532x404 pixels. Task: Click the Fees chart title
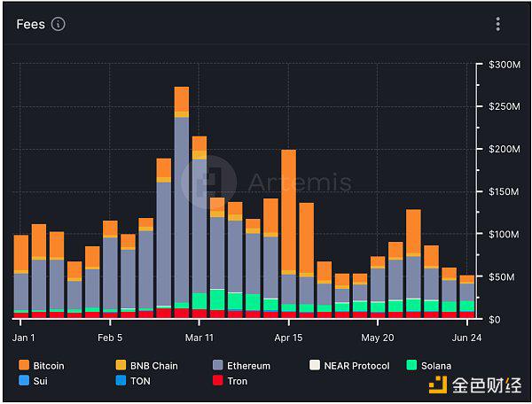tap(30, 25)
